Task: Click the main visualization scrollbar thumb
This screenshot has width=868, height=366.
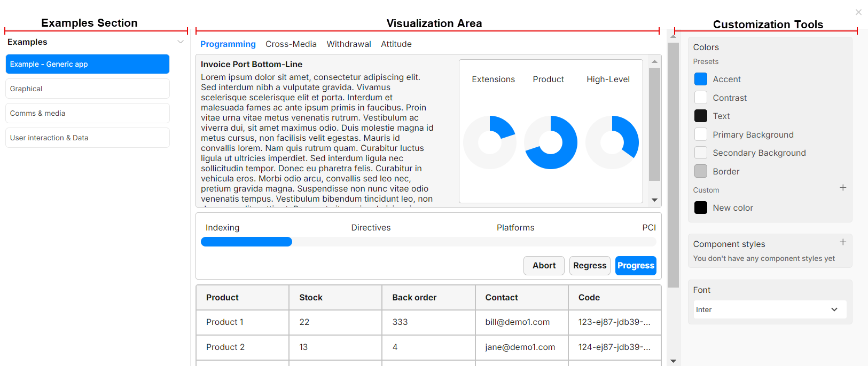Action: coord(673,165)
